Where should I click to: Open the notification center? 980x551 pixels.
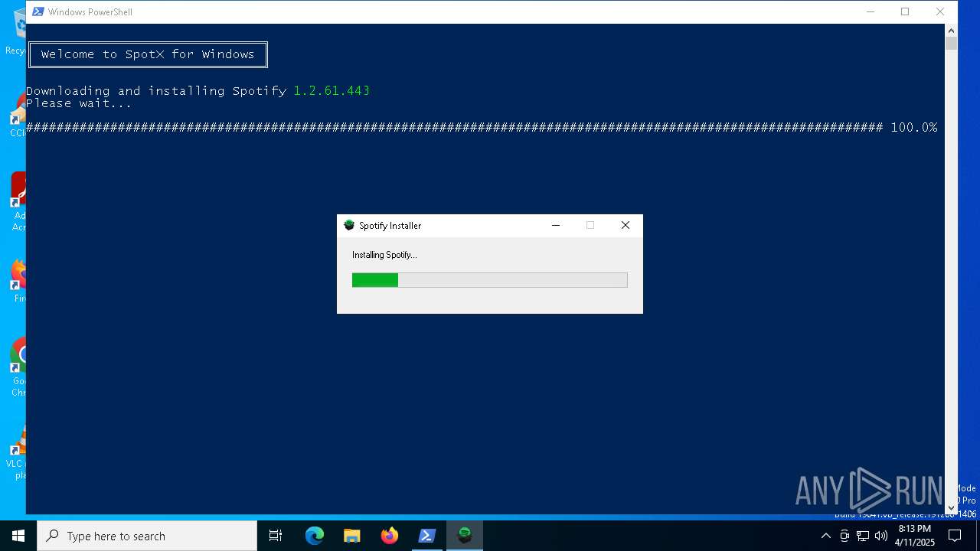pos(955,536)
